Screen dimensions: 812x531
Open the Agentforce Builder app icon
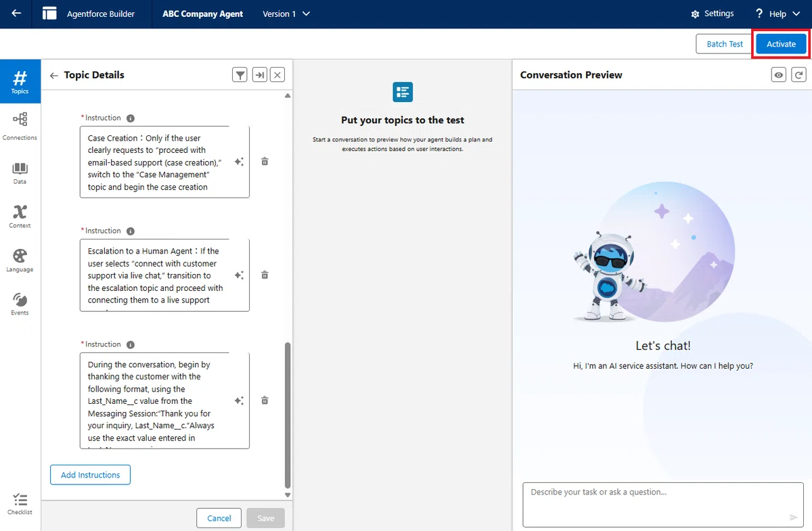pyautogui.click(x=49, y=14)
